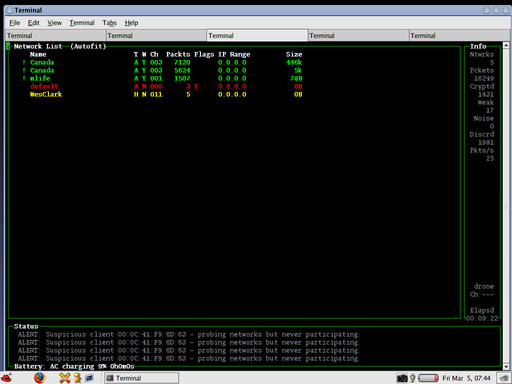Click channel 006 in the default row
Image resolution: width=512 pixels, height=384 pixels.
[156, 86]
